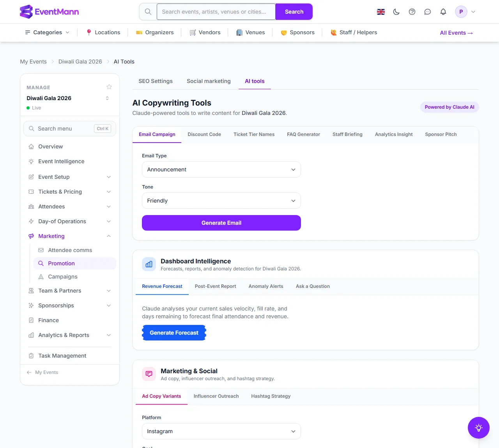Go back to My Events link
499x448 pixels.
[42, 372]
